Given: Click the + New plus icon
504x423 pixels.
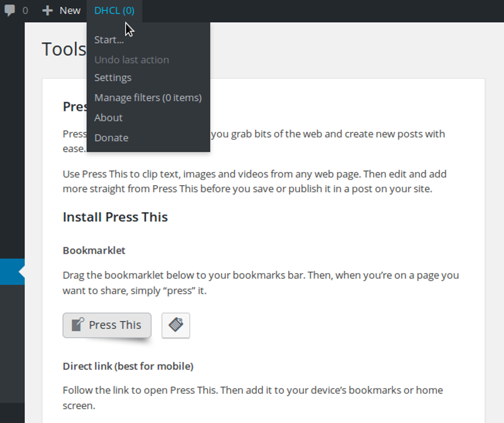Looking at the screenshot, I should click(46, 10).
